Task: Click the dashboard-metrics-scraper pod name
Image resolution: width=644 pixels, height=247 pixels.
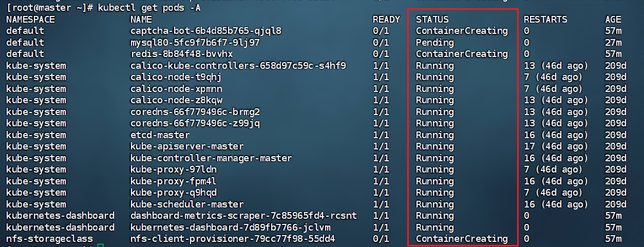Action: tap(243, 216)
